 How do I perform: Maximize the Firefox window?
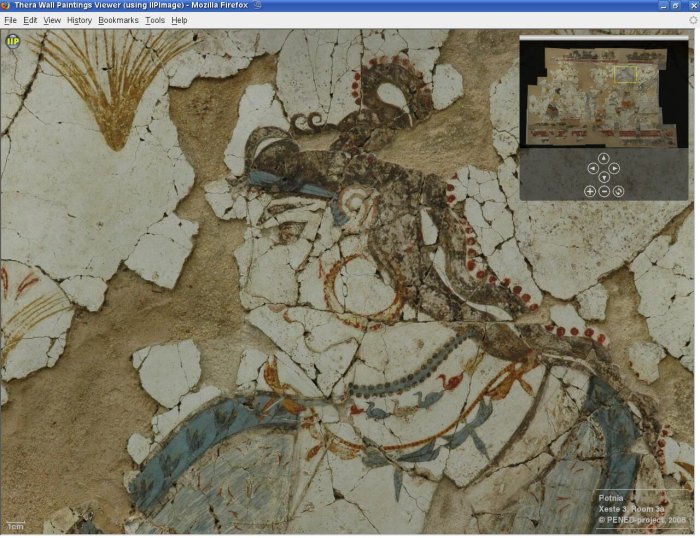[x=676, y=5]
